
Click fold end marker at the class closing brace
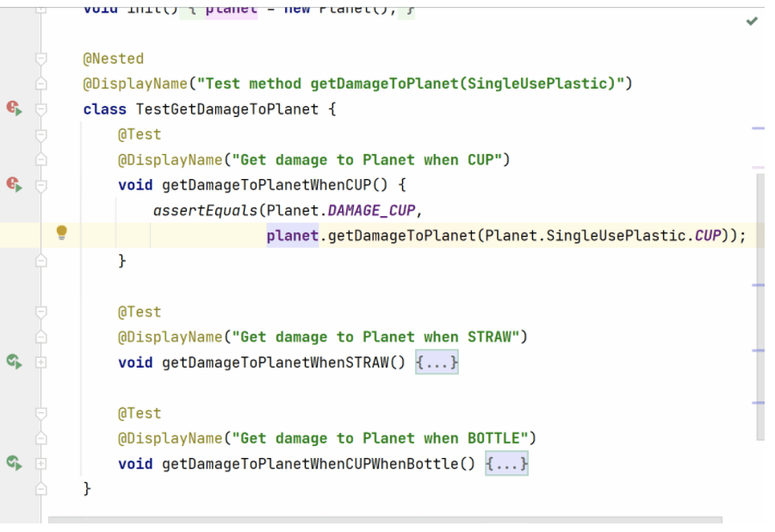(x=40, y=489)
